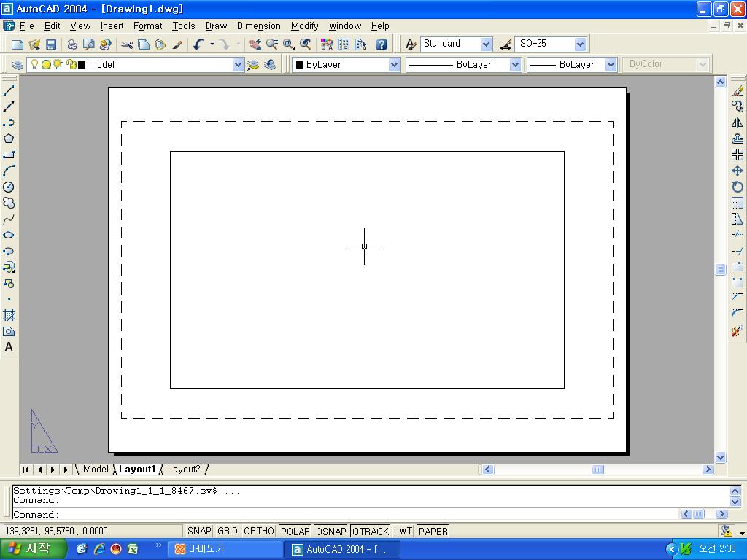Image resolution: width=747 pixels, height=560 pixels.
Task: Select the Ellipse draw tool
Action: coord(9,235)
